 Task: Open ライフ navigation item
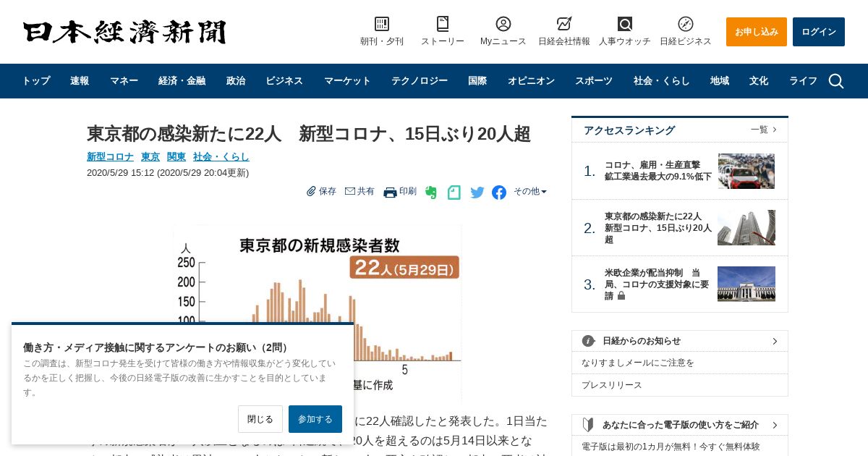(803, 81)
